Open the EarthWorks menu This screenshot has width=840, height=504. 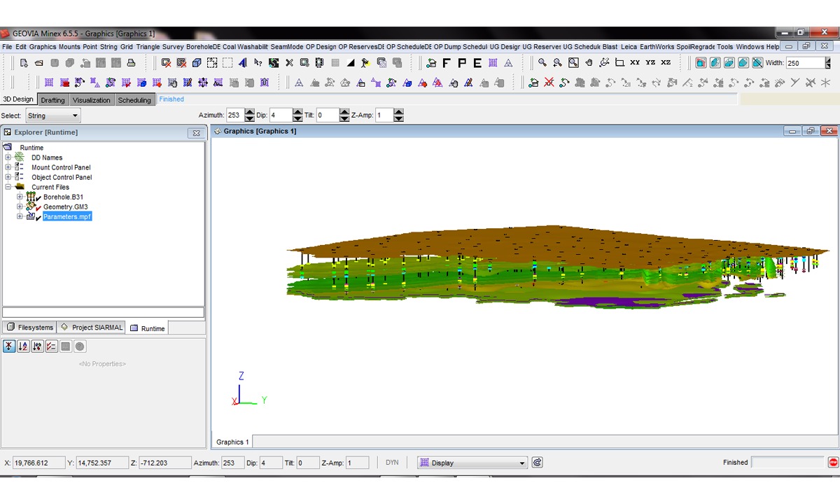click(657, 47)
